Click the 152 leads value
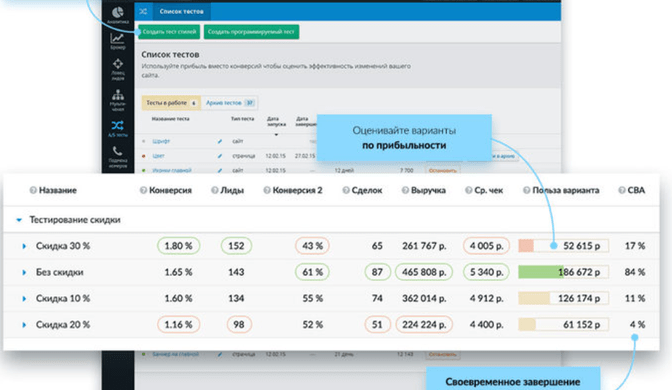Viewport: 672px width, 390px height. click(x=236, y=246)
